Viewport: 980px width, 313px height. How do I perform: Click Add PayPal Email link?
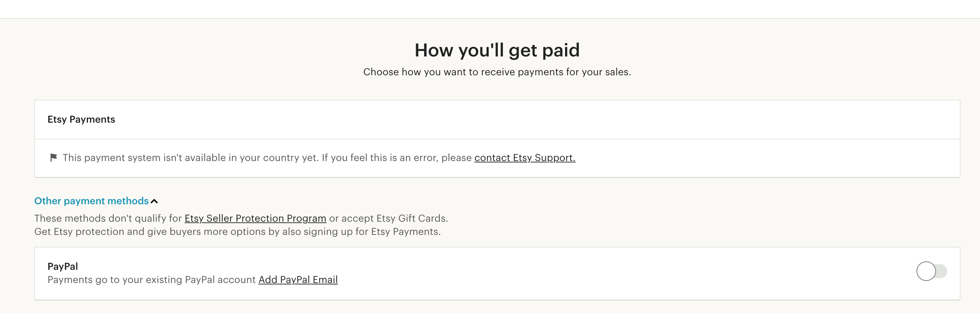click(298, 280)
